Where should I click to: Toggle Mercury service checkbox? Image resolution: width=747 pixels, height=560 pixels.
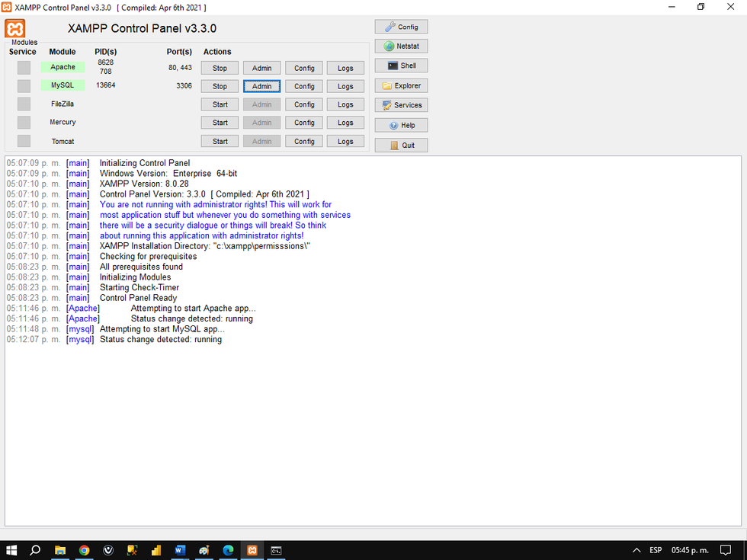pos(24,123)
